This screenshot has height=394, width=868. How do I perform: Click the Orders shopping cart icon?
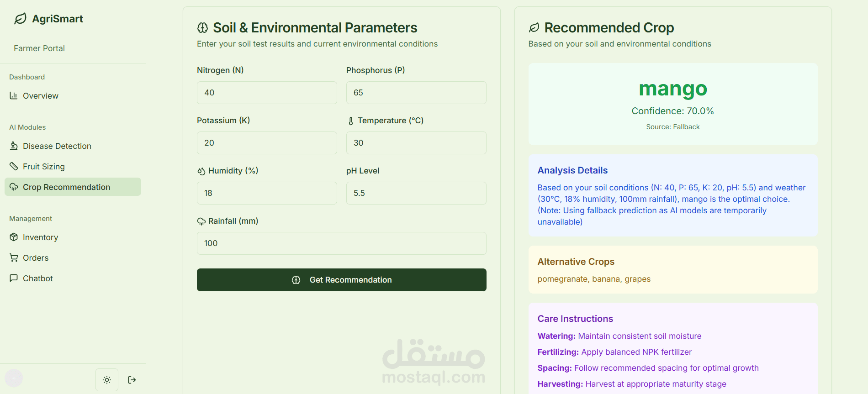[14, 257]
